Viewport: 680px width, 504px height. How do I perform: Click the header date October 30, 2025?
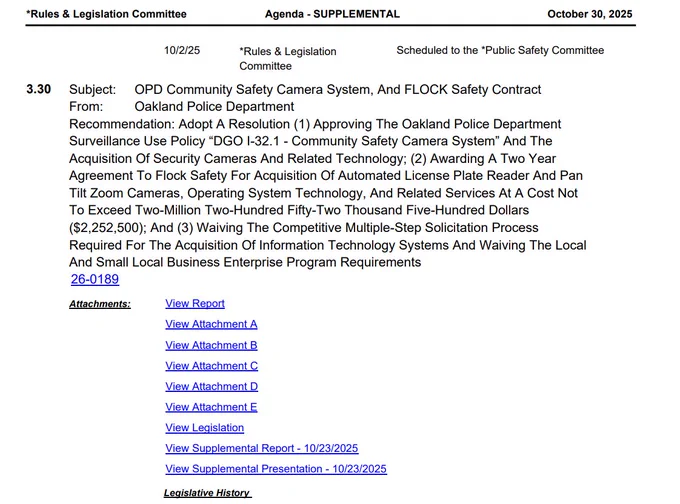[590, 14]
